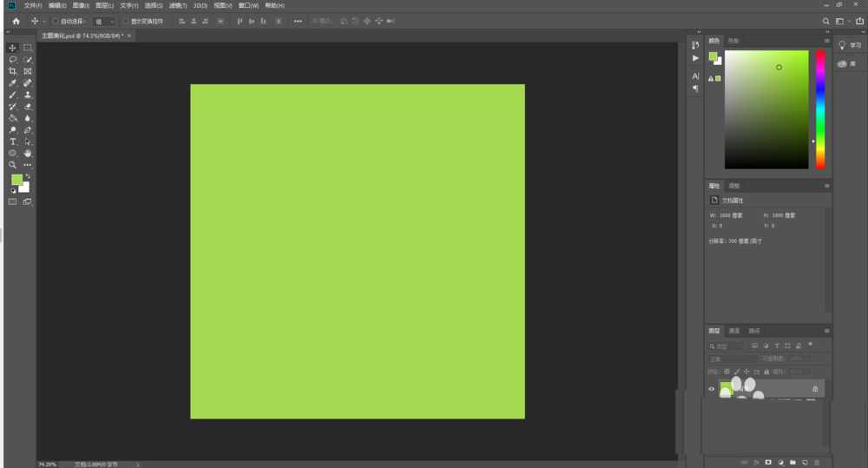Enable the show transform controls checkbox
Viewport: 868px width, 468px height.
click(125, 20)
